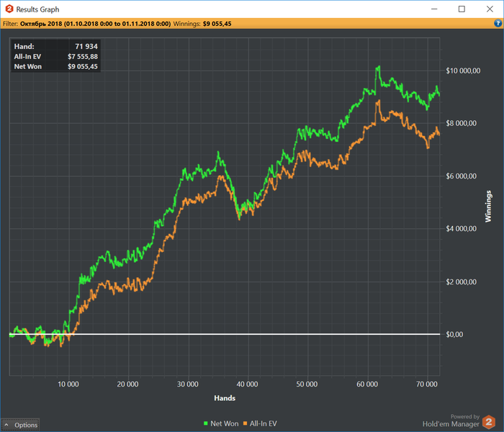Close the Results Graph window
Screen dimensions: 504x432
[x=490, y=9]
